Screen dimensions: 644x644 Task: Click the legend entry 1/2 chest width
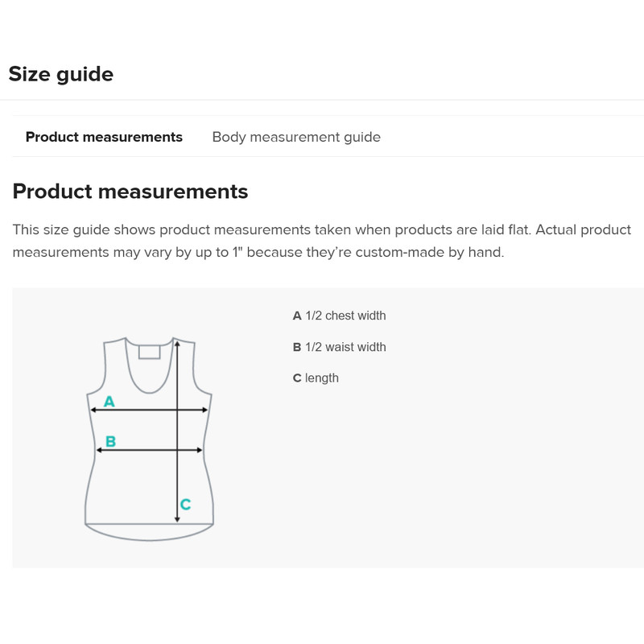346,316
